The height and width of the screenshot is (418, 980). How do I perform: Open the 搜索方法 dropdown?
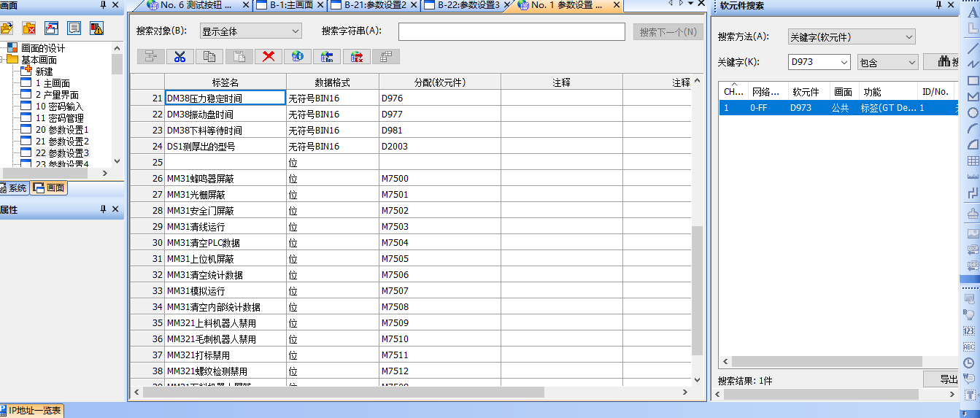click(x=851, y=37)
